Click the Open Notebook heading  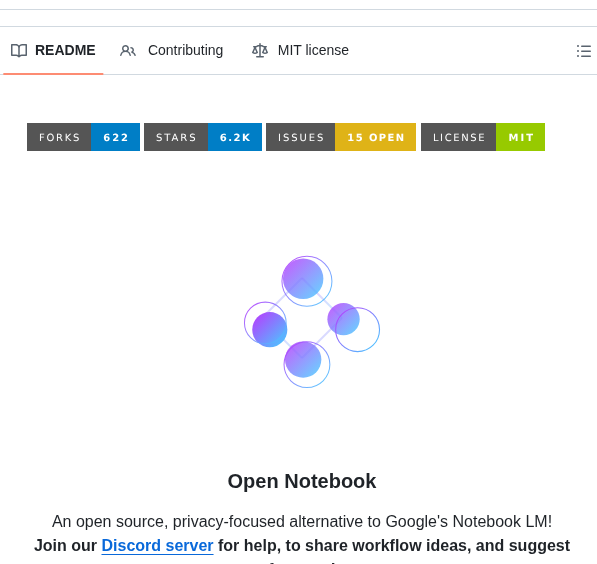302,481
